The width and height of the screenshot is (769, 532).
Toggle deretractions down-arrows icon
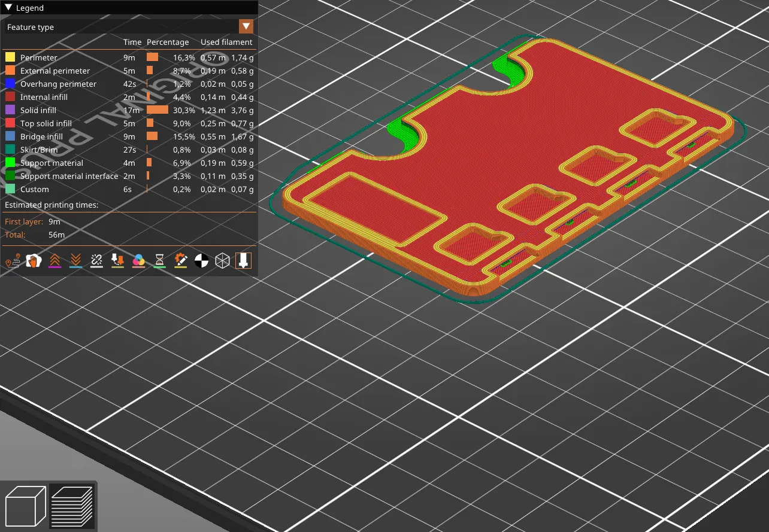tap(75, 260)
